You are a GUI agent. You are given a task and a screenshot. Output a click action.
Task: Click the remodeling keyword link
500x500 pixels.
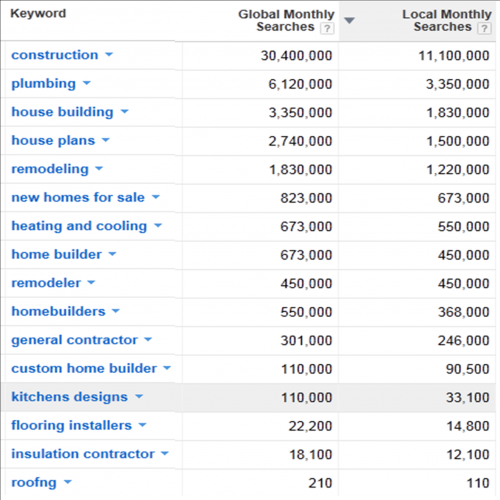click(50, 169)
